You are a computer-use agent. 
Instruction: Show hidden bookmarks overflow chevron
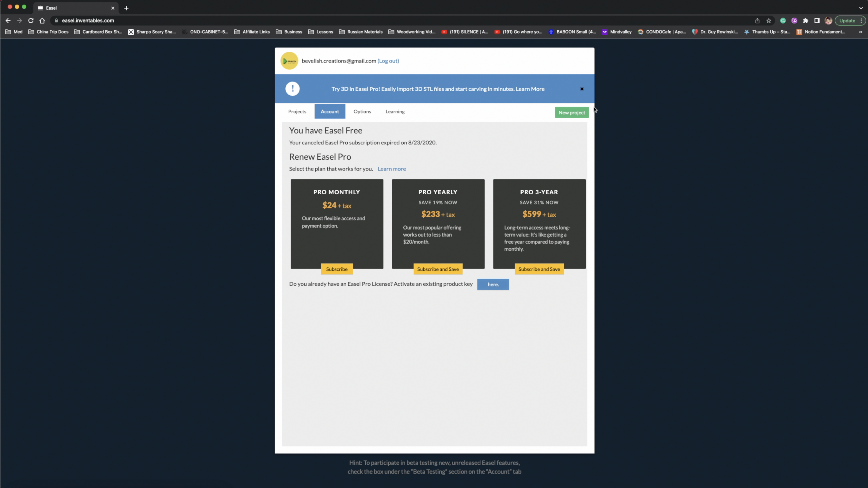pos(860,32)
